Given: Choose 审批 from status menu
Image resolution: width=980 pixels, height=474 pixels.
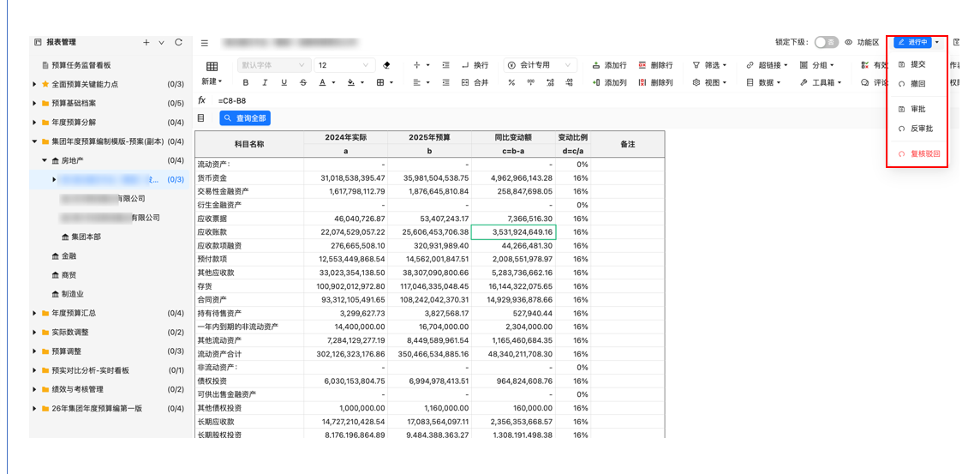Looking at the screenshot, I should point(917,110).
